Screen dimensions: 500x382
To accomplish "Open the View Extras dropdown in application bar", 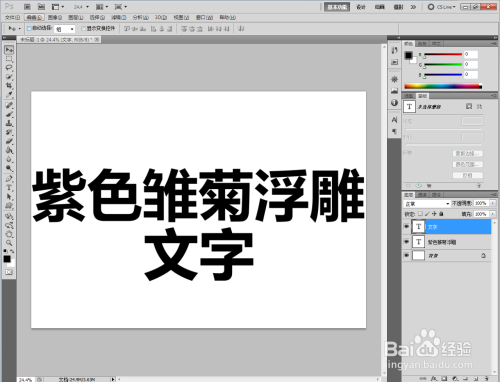I will [58, 7].
